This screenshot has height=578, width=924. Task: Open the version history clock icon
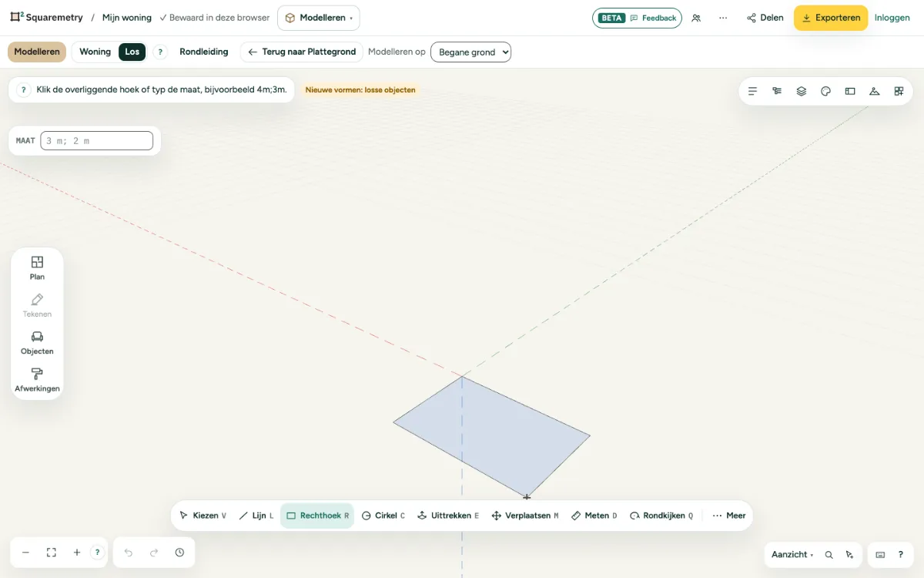click(179, 553)
